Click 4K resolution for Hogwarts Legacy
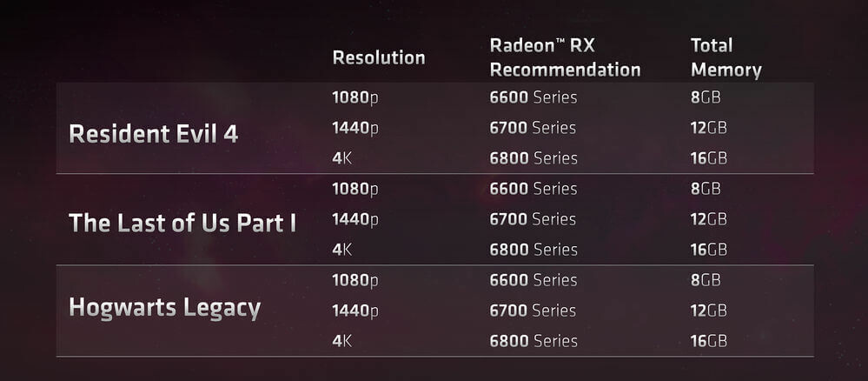Screen dimensions: 868x381 [341, 341]
